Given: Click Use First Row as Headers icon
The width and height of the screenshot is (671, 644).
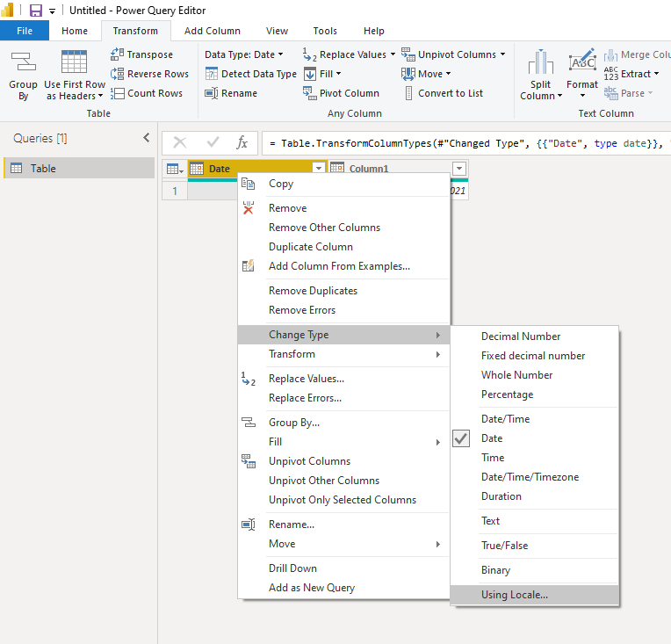Looking at the screenshot, I should (x=74, y=62).
